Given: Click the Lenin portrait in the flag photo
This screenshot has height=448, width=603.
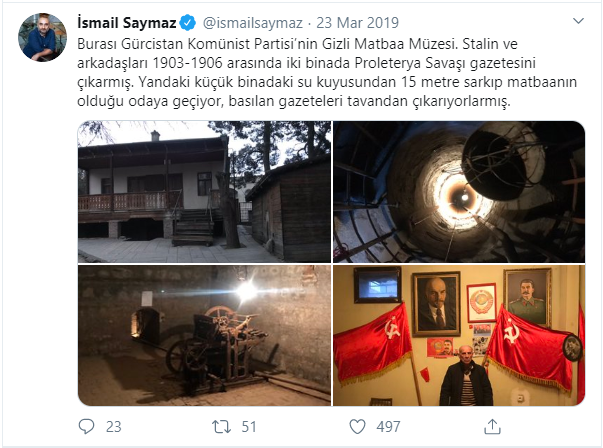Looking at the screenshot, I should 436,304.
